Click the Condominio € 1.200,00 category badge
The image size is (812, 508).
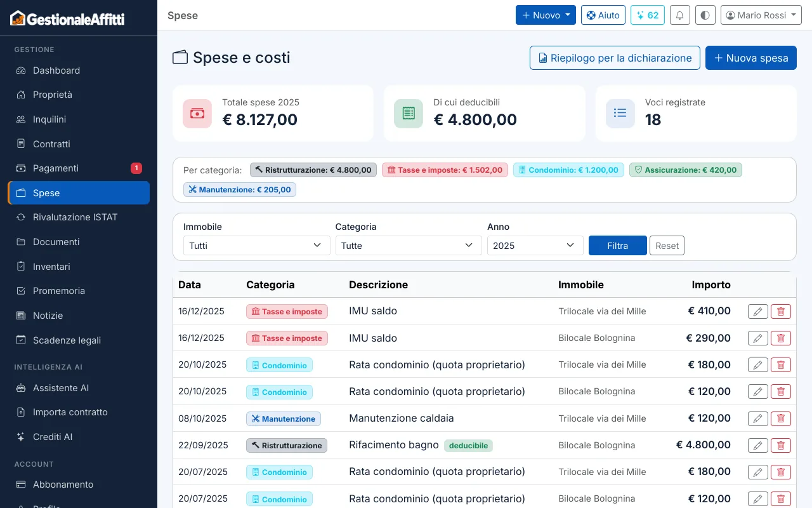[x=568, y=170]
